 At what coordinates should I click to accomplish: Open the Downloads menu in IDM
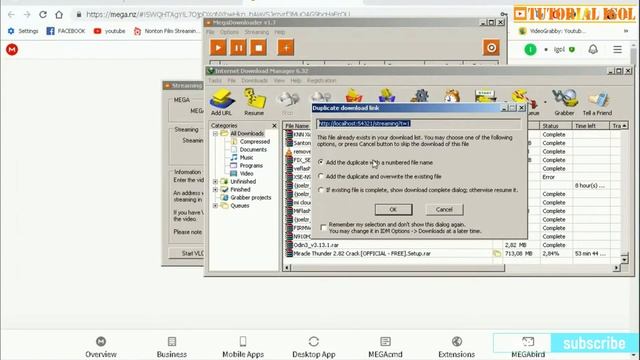[x=254, y=80]
